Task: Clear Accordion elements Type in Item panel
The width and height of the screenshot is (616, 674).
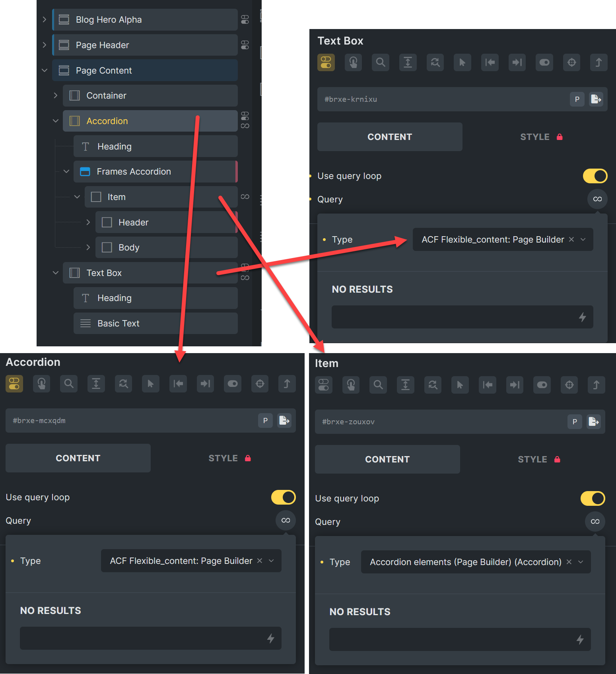Action: coord(569,562)
